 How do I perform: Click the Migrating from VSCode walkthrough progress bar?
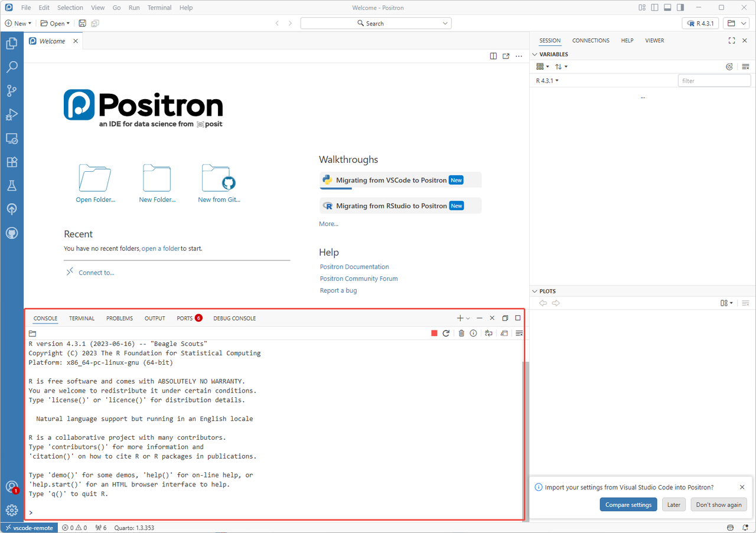point(335,189)
